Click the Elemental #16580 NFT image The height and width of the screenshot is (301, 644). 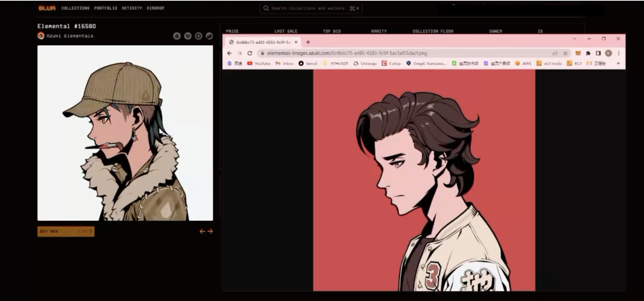[x=125, y=133]
